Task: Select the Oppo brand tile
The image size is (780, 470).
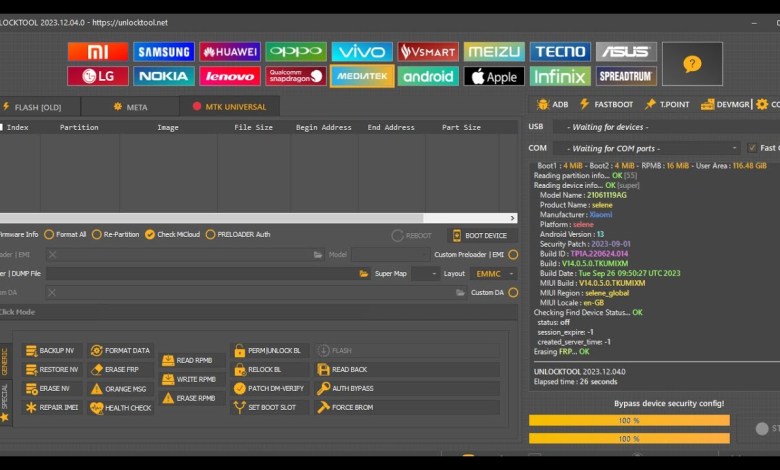Action: pos(296,52)
